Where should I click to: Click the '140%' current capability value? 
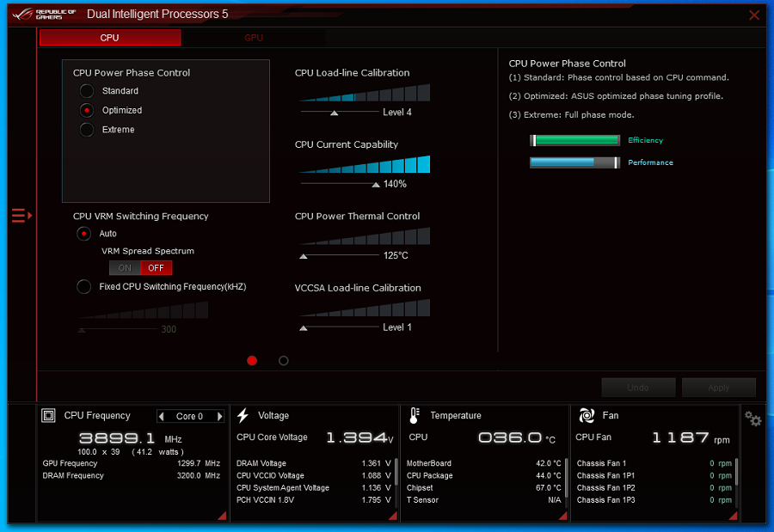[x=395, y=184]
